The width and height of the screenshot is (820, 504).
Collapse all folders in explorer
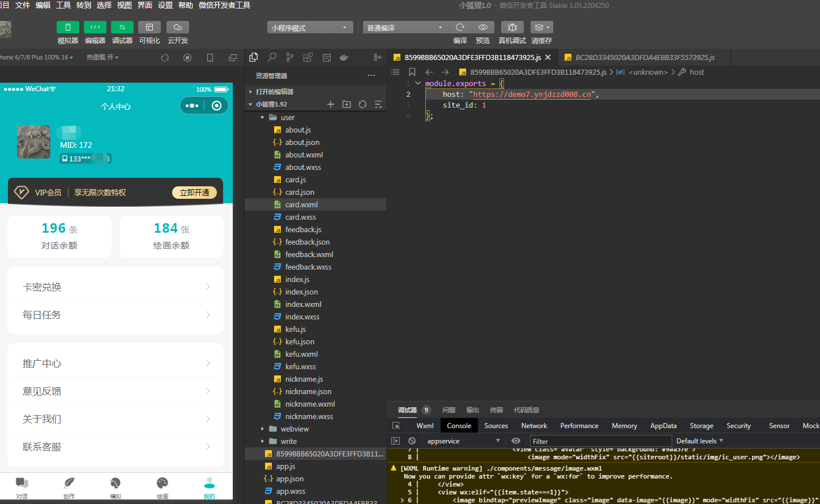[378, 104]
